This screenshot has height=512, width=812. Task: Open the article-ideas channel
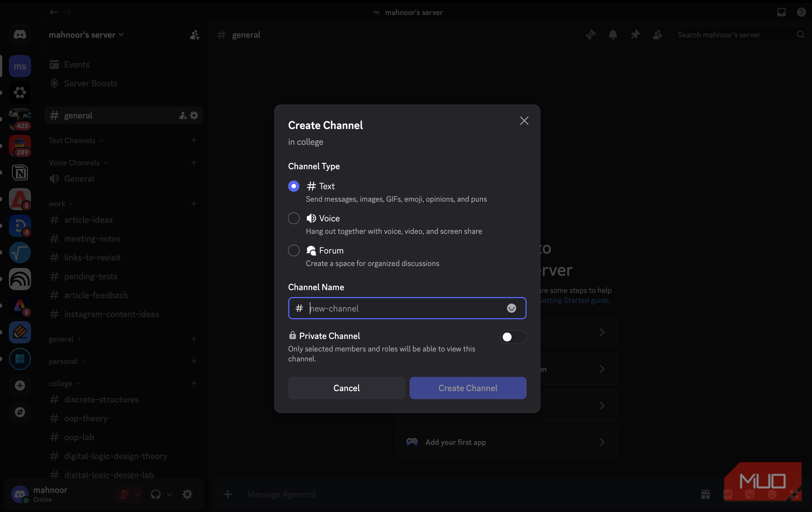point(123,220)
